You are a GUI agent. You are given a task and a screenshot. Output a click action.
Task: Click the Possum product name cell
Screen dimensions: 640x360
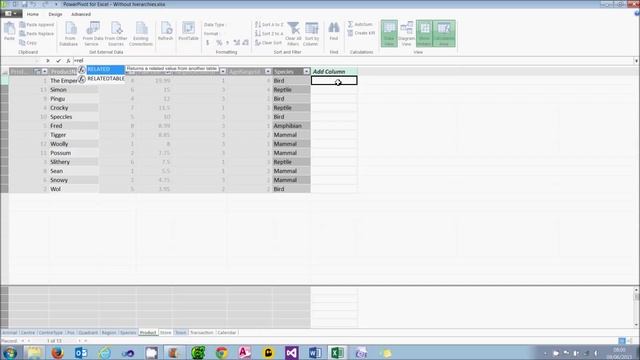(x=73, y=153)
